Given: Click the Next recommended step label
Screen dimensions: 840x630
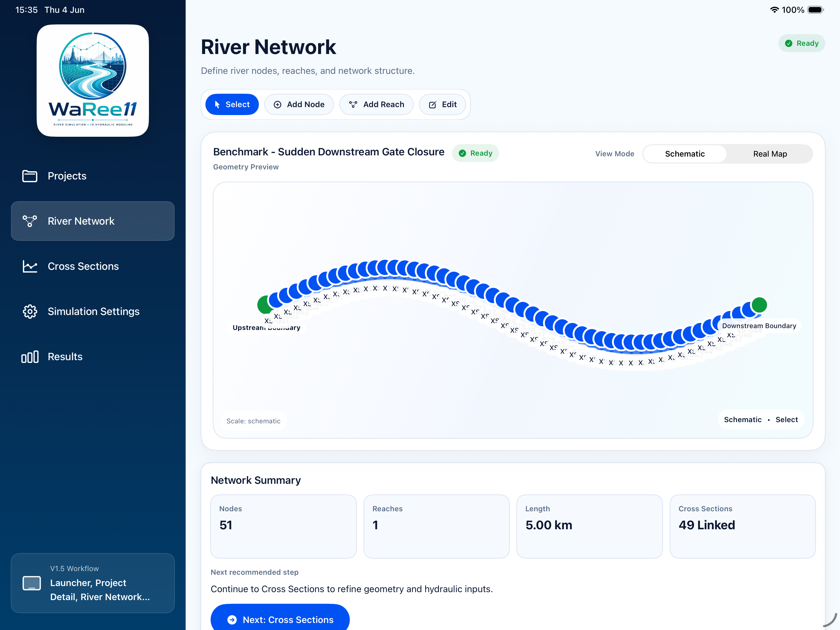Looking at the screenshot, I should tap(255, 572).
